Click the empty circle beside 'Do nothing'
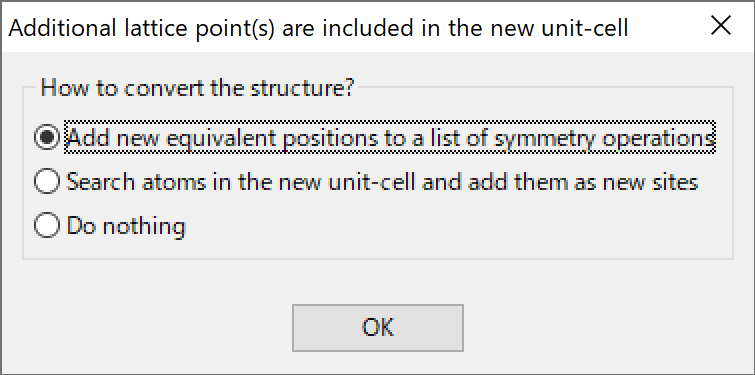 47,225
